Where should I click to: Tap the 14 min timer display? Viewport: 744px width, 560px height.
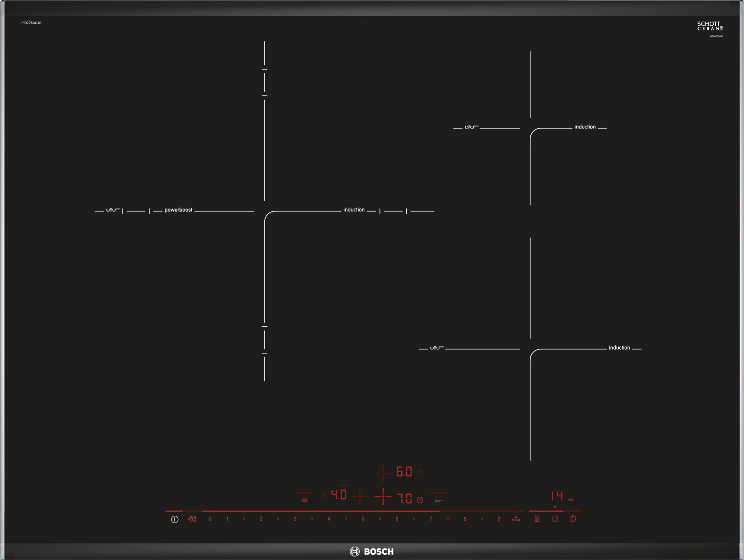pos(557,496)
